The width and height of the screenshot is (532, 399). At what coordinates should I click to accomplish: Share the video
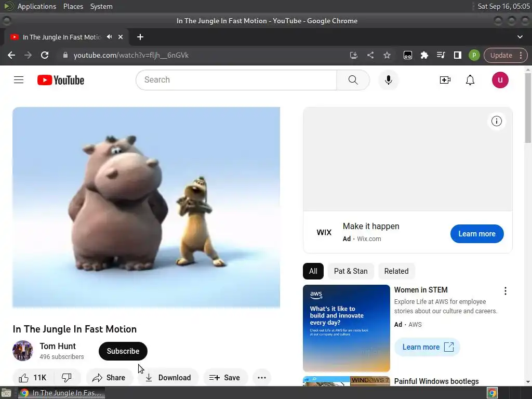coord(109,378)
